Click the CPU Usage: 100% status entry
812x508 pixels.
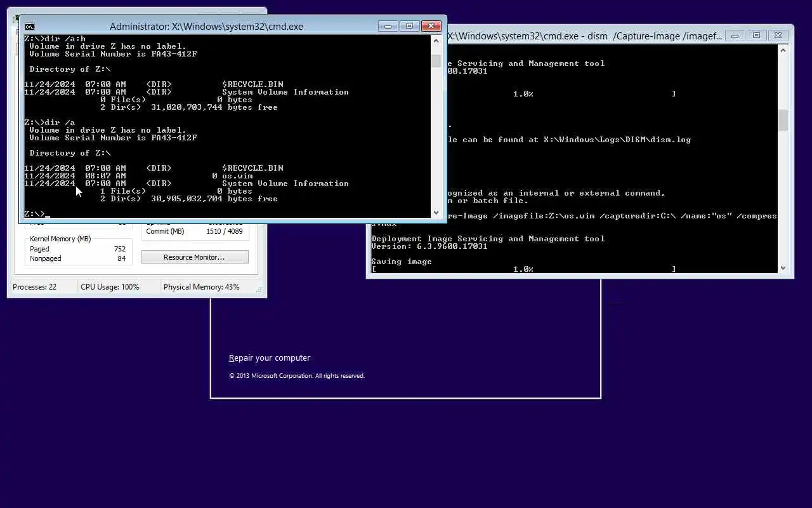point(110,287)
